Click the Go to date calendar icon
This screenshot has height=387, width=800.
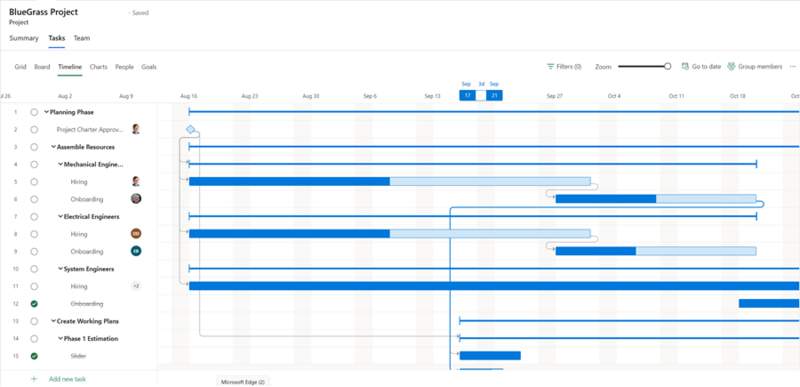(x=685, y=66)
